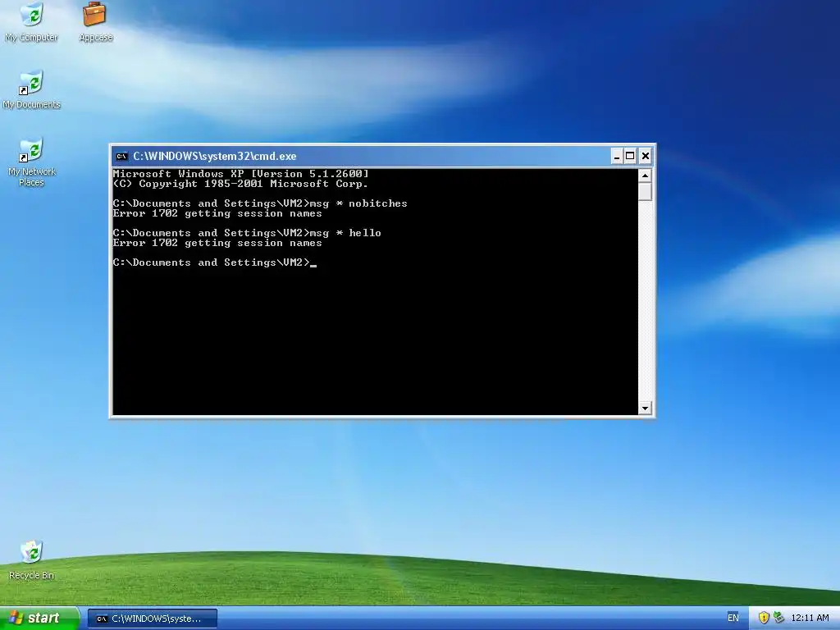Viewport: 840px width, 630px height.
Task: Open the EN language bar indicator
Action: (x=733, y=618)
